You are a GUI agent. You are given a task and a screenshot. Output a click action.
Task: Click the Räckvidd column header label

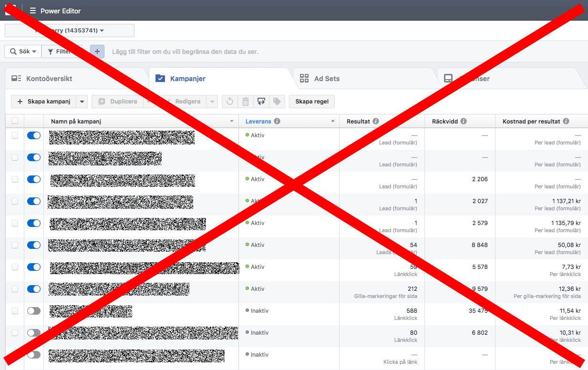445,122
